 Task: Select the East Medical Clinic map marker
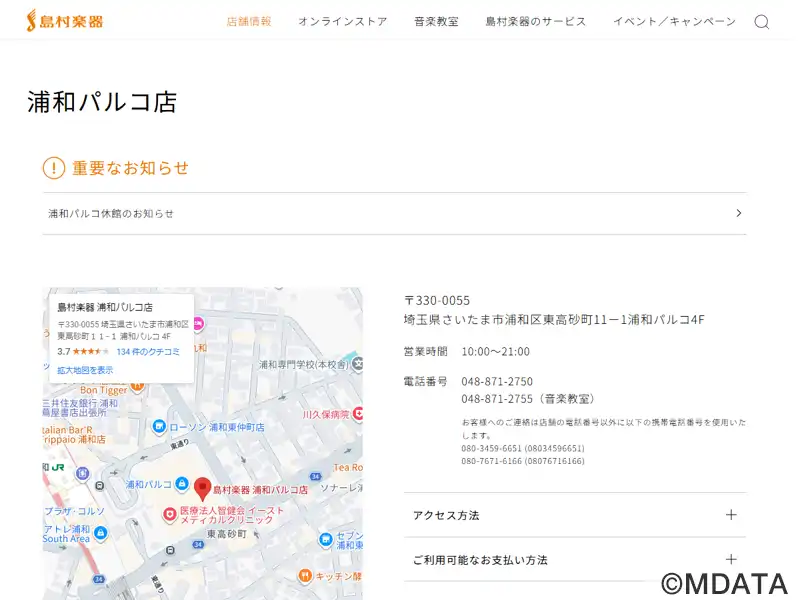point(170,514)
